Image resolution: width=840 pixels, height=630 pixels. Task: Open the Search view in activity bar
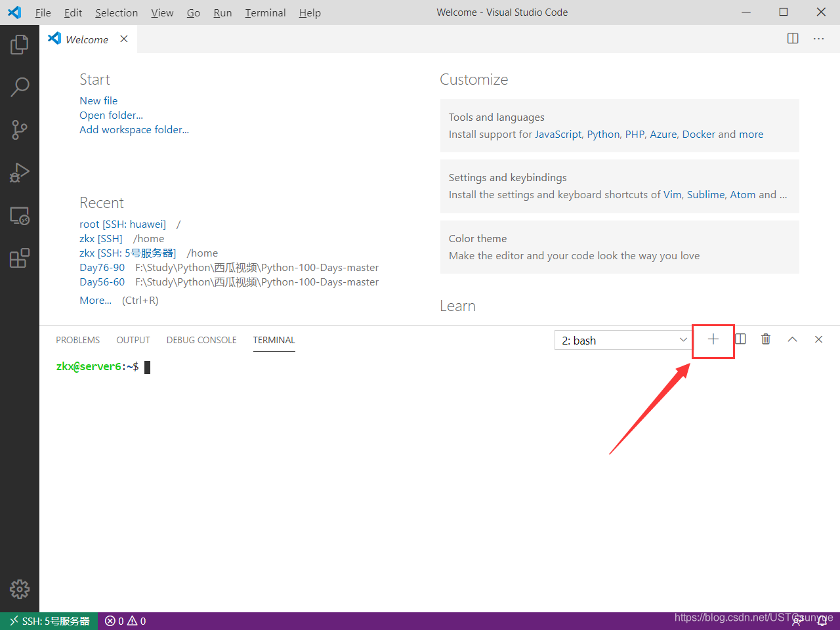click(20, 87)
